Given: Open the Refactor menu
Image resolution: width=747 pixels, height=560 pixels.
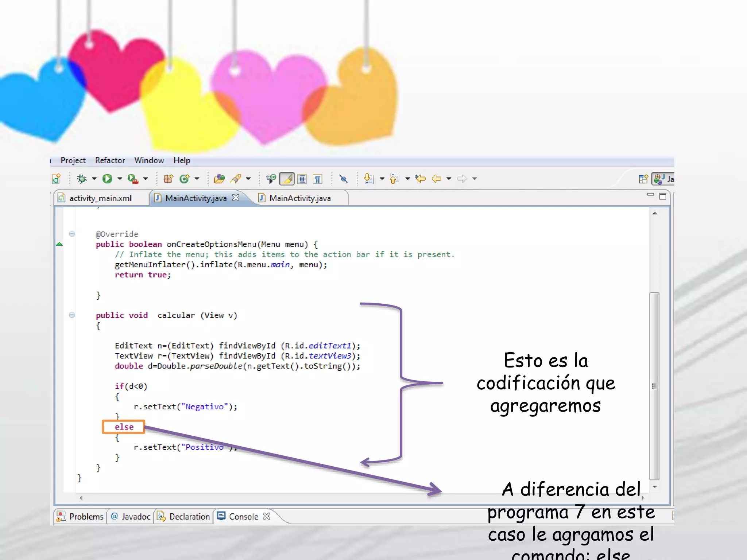Looking at the screenshot, I should click(110, 160).
